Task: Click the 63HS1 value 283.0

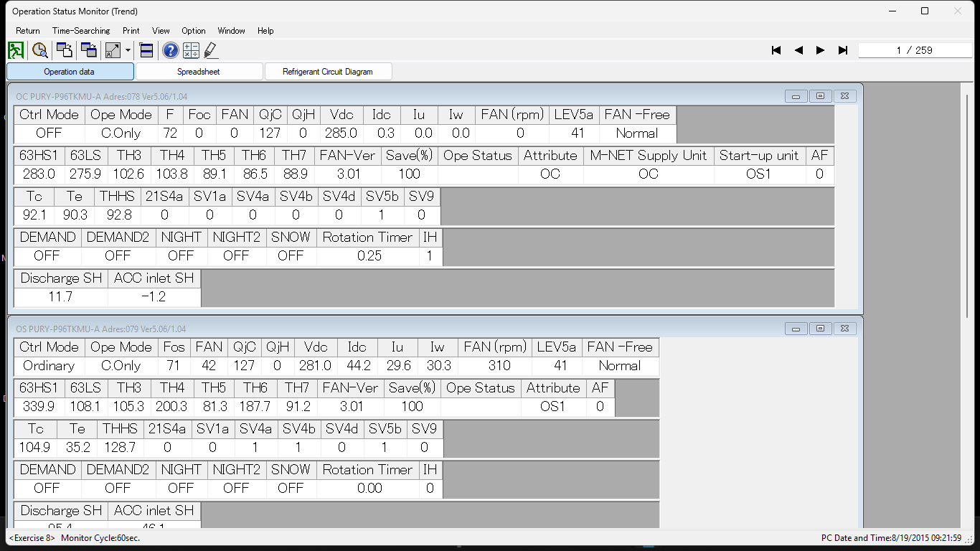Action: [39, 174]
